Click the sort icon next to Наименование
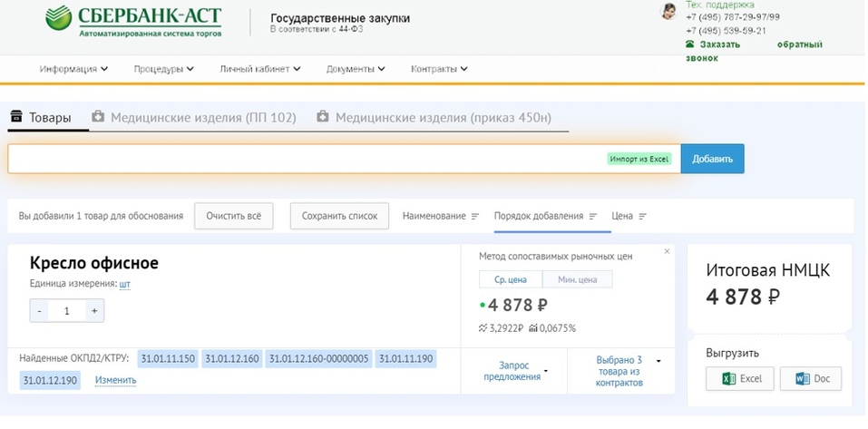Viewport: 868px width, 429px height. (474, 216)
